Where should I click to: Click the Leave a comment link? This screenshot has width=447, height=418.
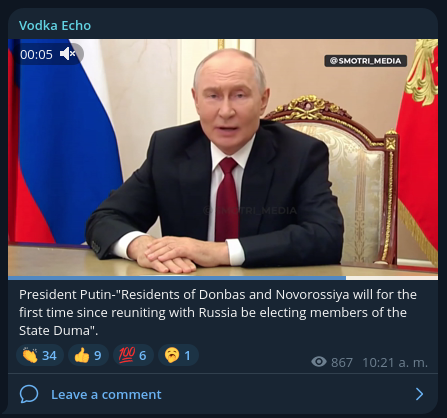106,395
